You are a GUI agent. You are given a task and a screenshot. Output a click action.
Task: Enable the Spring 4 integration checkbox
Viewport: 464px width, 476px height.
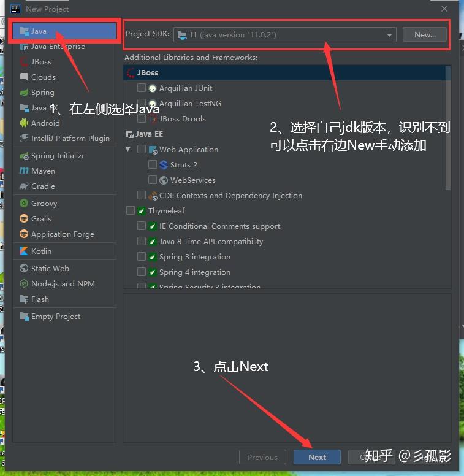pyautogui.click(x=142, y=271)
